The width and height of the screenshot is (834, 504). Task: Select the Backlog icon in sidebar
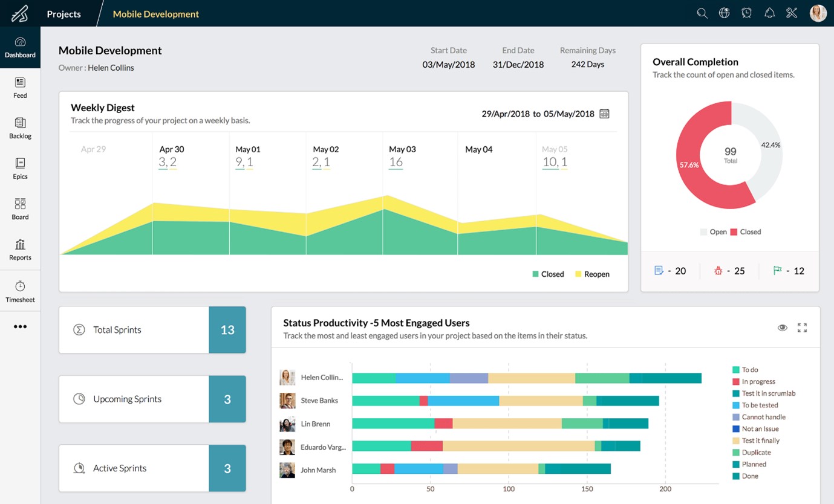pyautogui.click(x=20, y=125)
